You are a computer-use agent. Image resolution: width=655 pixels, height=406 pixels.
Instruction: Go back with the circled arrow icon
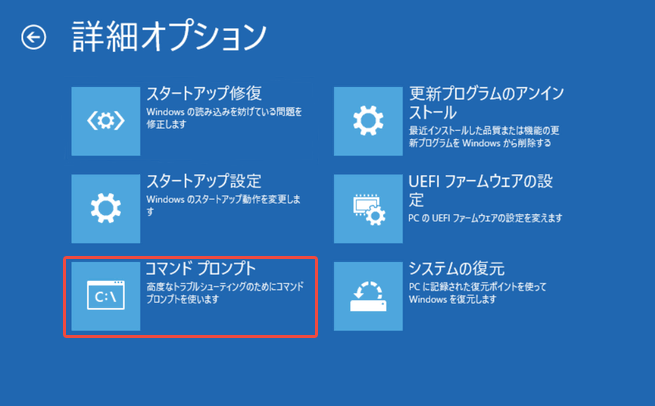tap(33, 38)
